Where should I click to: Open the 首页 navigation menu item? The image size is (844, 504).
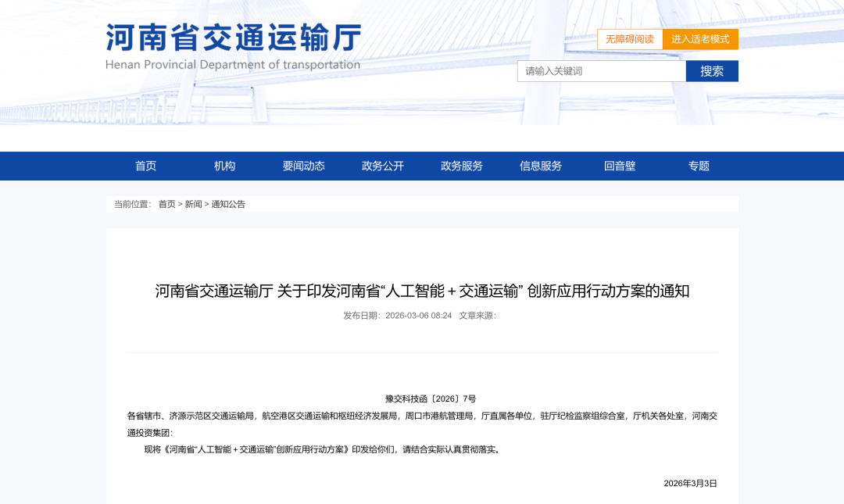coord(145,166)
